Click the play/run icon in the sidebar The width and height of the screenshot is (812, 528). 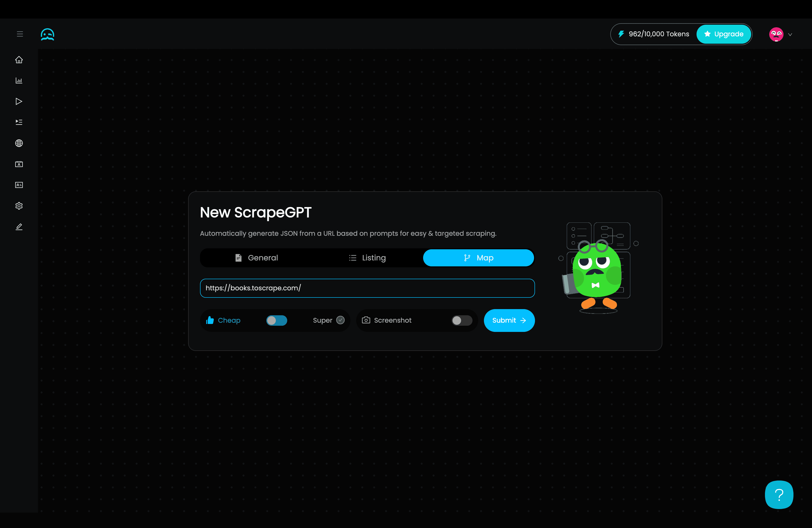[x=19, y=101]
